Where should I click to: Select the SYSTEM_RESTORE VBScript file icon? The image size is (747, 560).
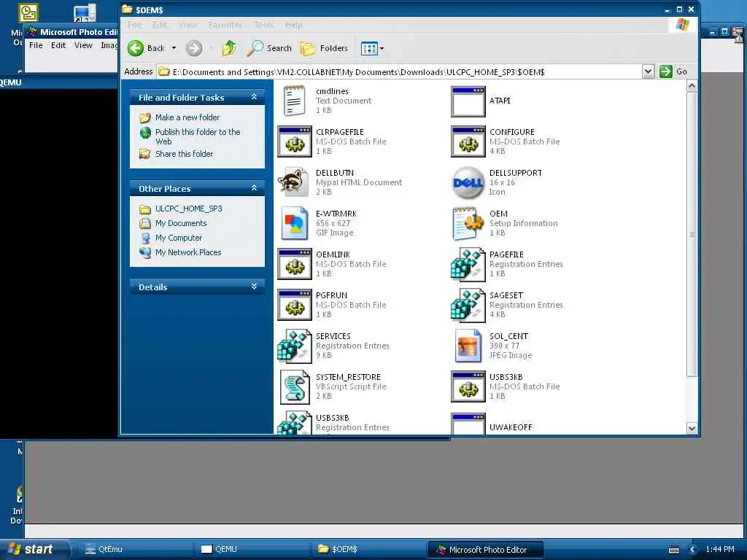pyautogui.click(x=295, y=387)
